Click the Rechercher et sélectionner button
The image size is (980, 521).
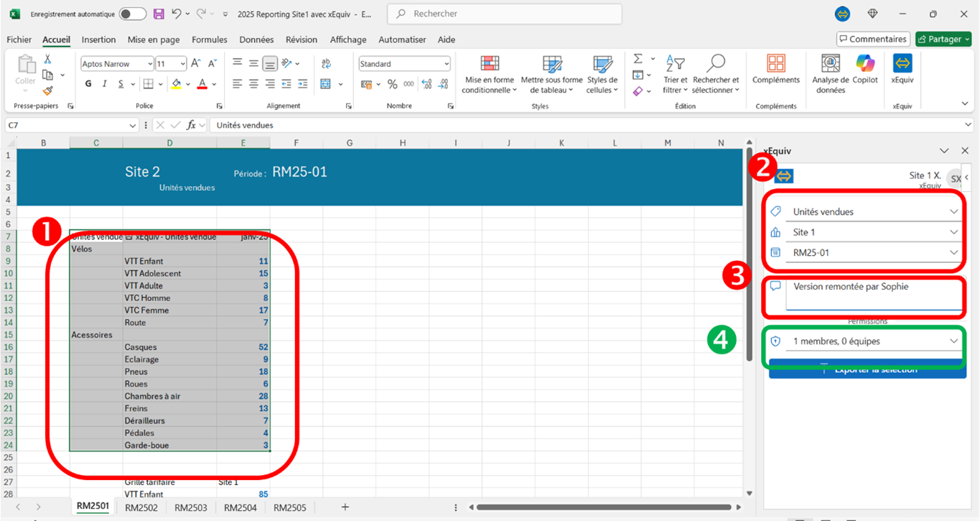[x=716, y=74]
